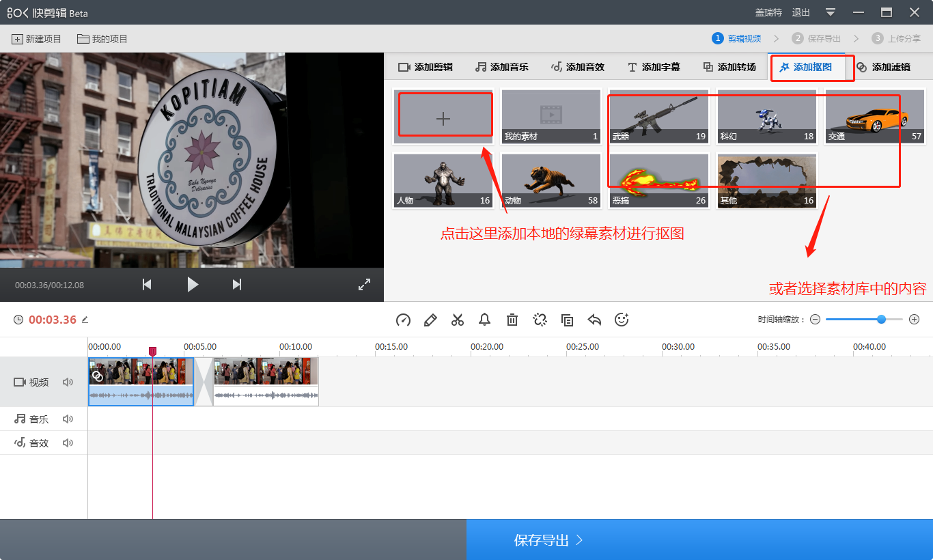Switch to the 添加音乐 tab
933x560 pixels.
click(501, 67)
